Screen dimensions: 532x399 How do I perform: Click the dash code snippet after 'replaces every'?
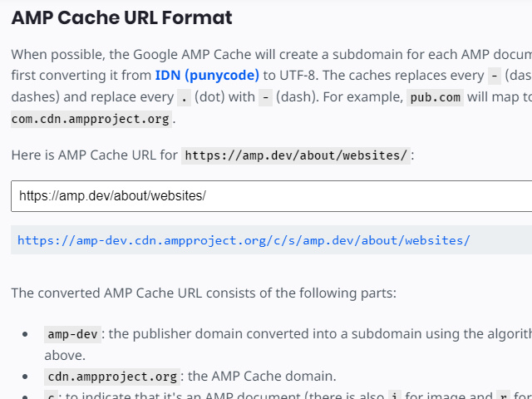tap(495, 76)
